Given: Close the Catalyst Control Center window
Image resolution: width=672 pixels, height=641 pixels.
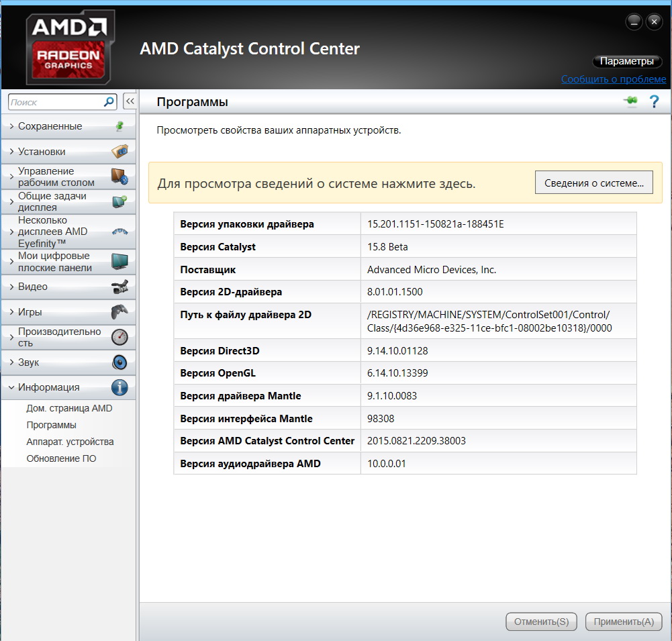Looking at the screenshot, I should coord(654,21).
